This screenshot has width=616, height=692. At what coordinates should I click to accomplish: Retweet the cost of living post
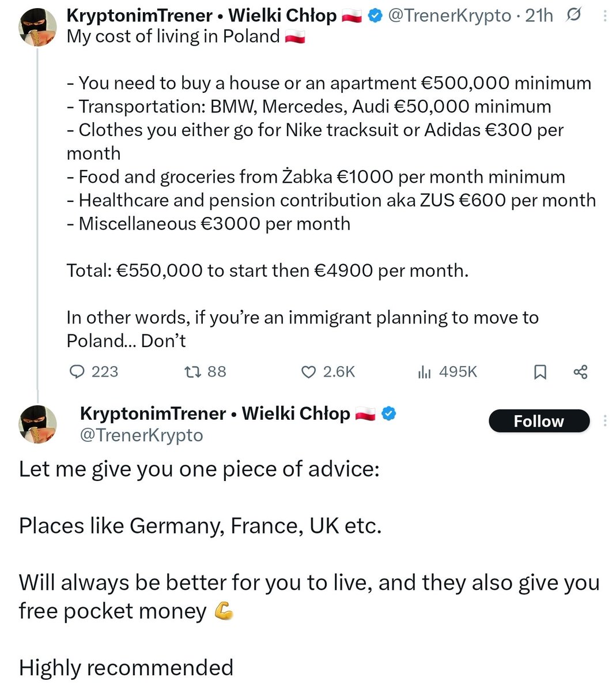coord(191,372)
